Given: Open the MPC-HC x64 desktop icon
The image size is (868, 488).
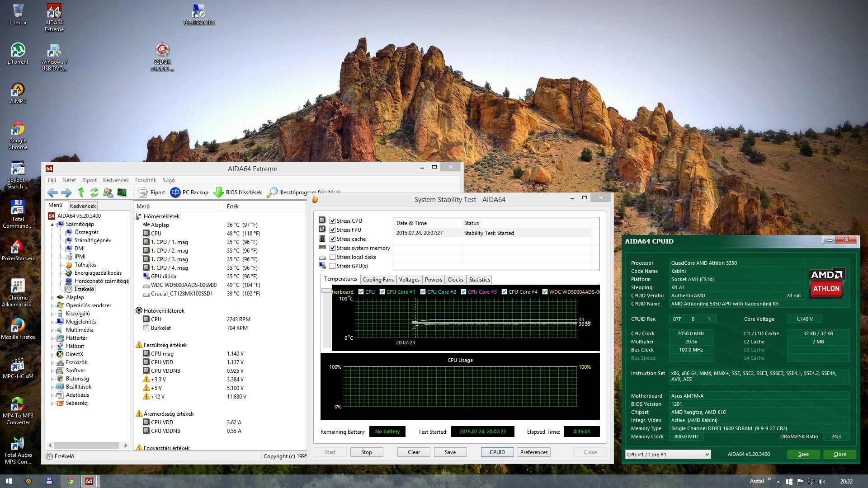Looking at the screenshot, I should point(18,368).
